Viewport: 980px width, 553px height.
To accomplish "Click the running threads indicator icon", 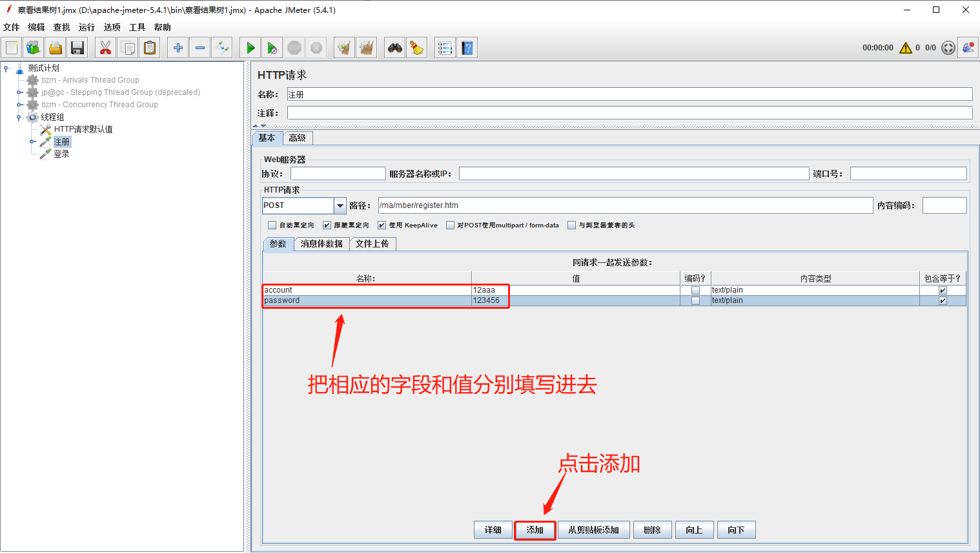I will 948,48.
